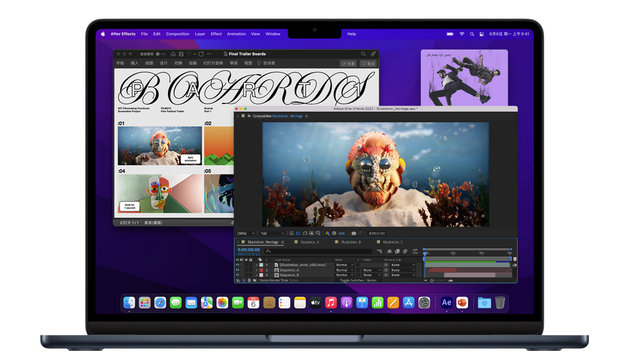The image size is (618, 364).
Task: Open the Normal blending mode dropdown for Sequence_B
Action: [x=346, y=274]
